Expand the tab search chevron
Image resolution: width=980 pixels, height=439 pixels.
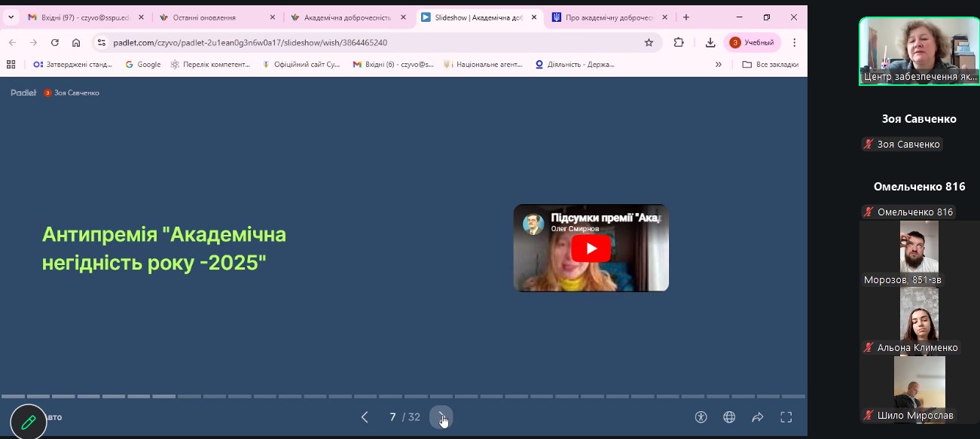click(x=11, y=17)
